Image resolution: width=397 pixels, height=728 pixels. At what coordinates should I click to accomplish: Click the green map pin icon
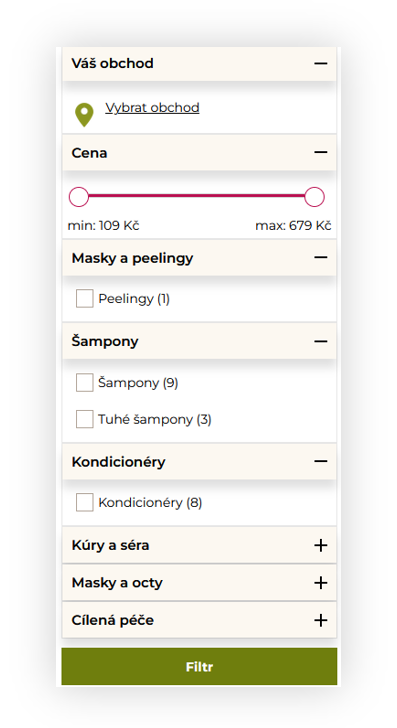point(84,115)
